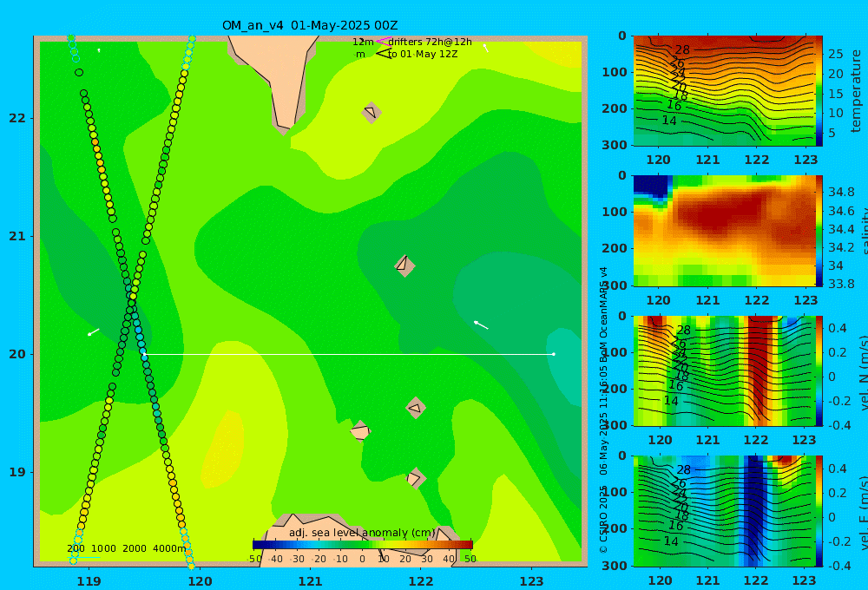Click the 34.8 tick on the salinity scale
868x590 pixels.
click(841, 192)
